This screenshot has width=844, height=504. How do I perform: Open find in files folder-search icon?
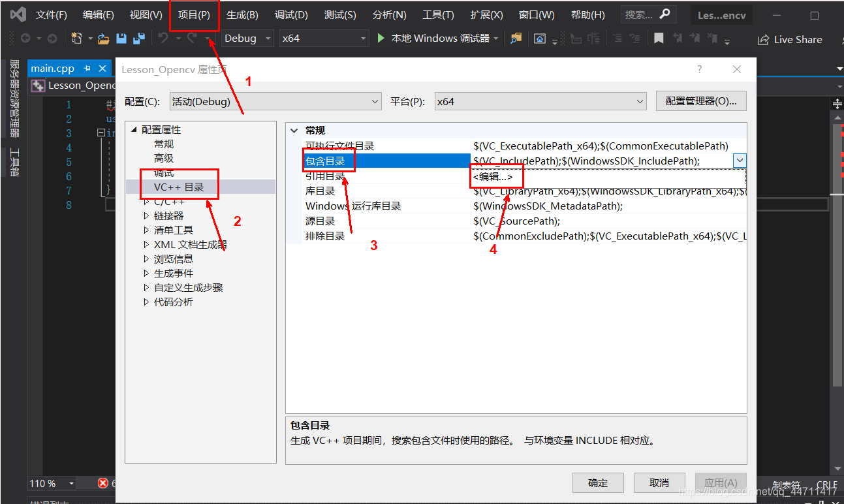[516, 39]
